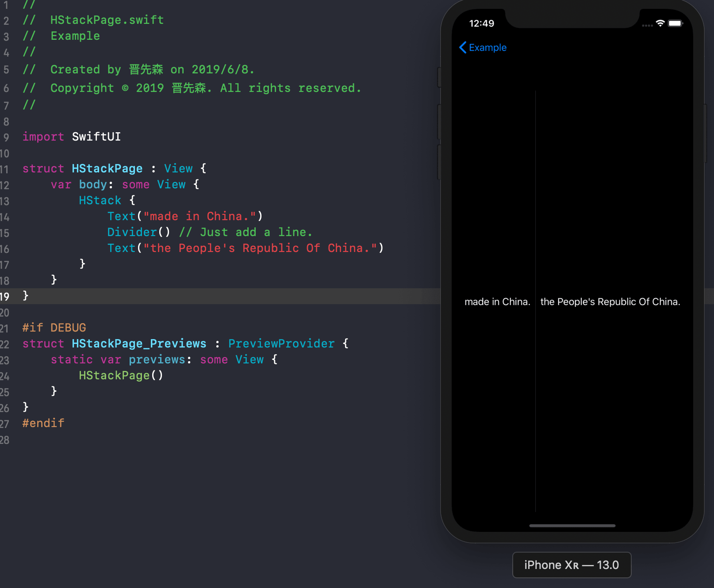Click the clock showing 12:49 in the simulator
The image size is (714, 588).
482,24
